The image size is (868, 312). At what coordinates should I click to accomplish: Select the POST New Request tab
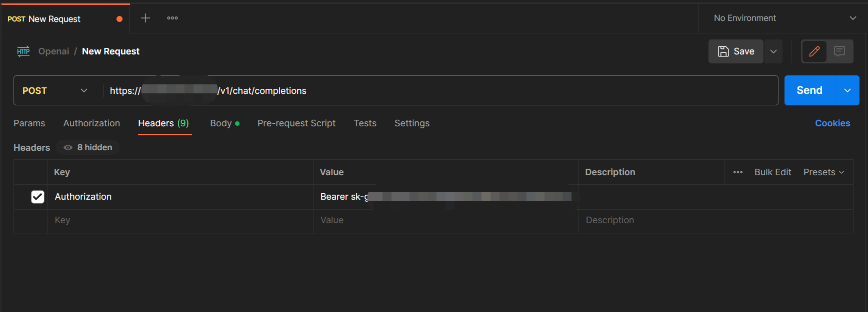[x=65, y=19]
